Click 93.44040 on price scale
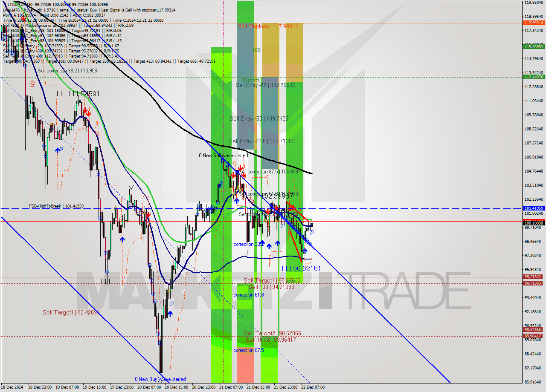Viewport: 546px width, 392px height. pos(534,298)
